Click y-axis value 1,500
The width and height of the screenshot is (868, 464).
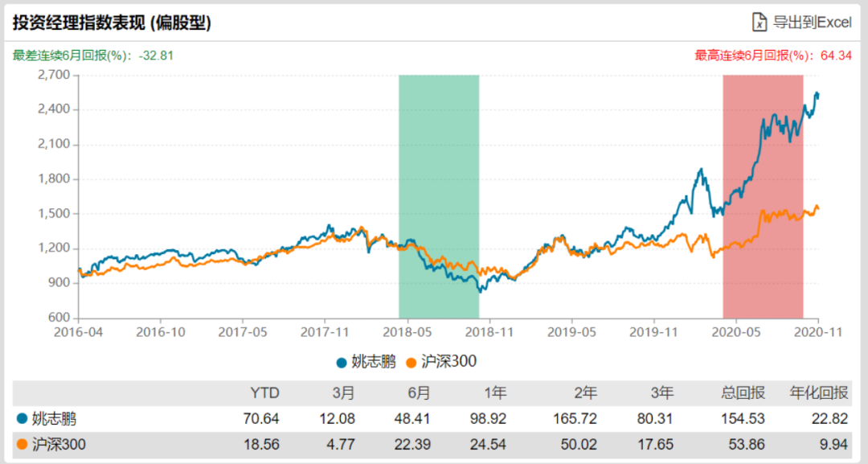[54, 214]
